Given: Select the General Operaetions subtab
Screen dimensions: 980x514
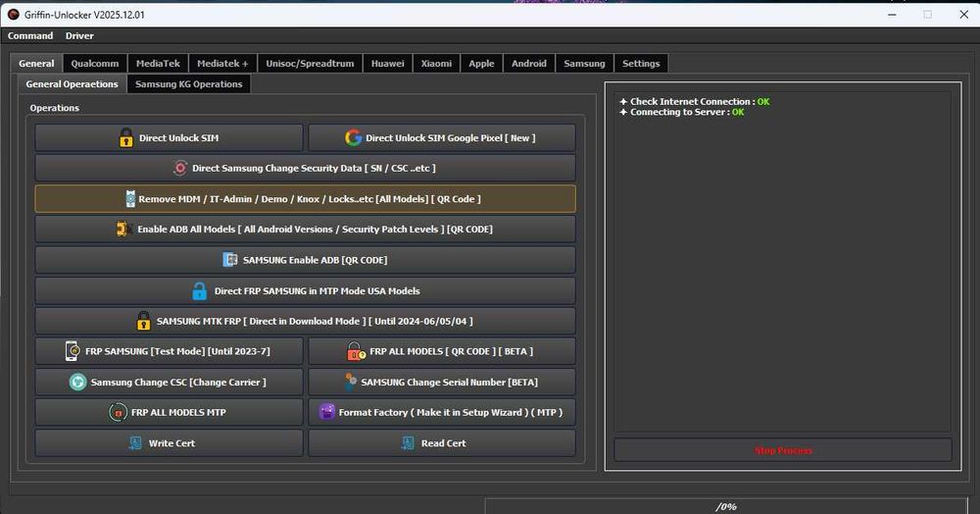Looking at the screenshot, I should pyautogui.click(x=72, y=83).
